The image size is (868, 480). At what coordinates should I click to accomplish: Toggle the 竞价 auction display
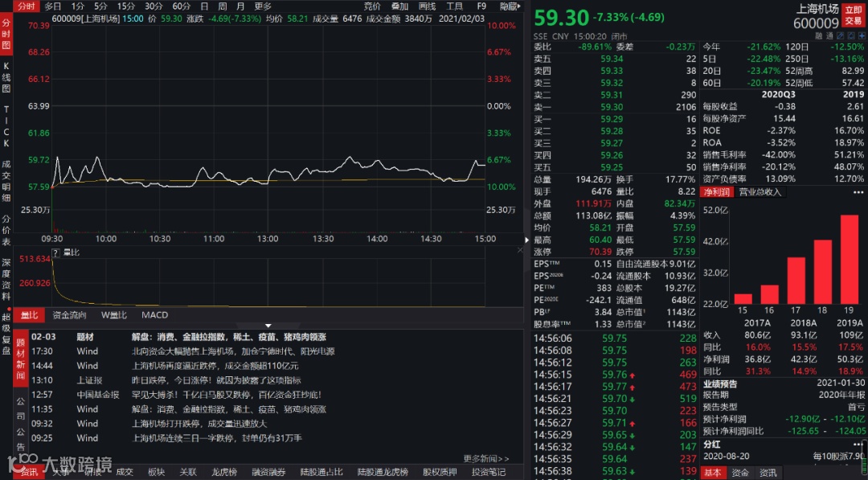click(372, 6)
